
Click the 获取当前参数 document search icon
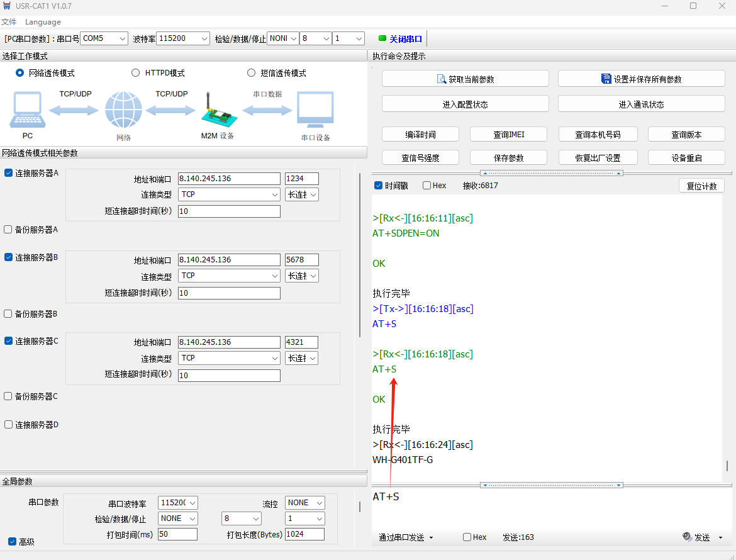tap(441, 79)
